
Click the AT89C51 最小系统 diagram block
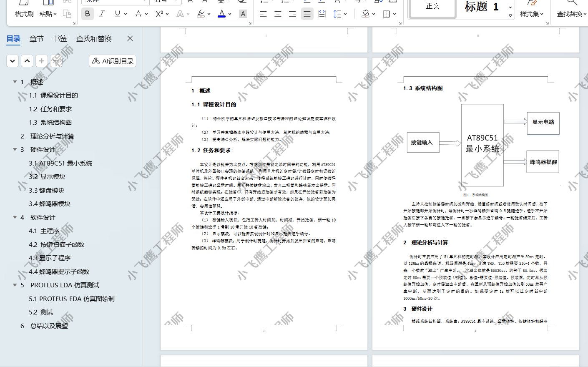click(x=482, y=145)
